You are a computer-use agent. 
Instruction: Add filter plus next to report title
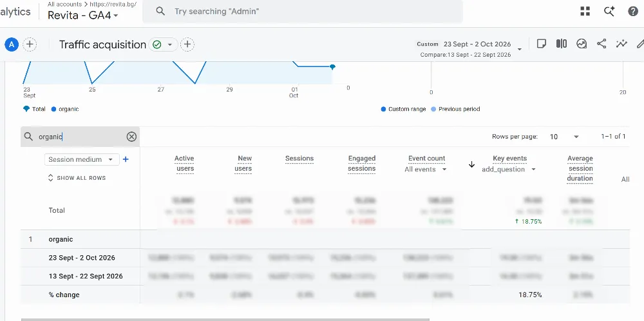[x=187, y=44]
